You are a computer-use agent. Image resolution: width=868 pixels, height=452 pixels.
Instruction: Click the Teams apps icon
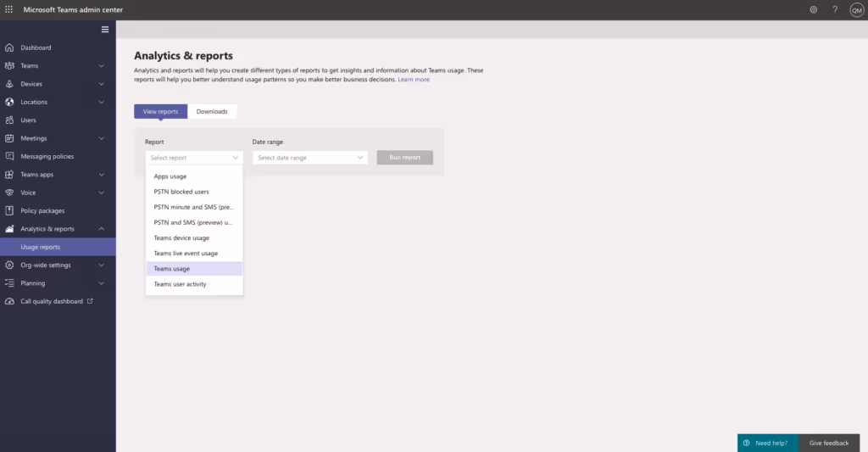tap(9, 175)
